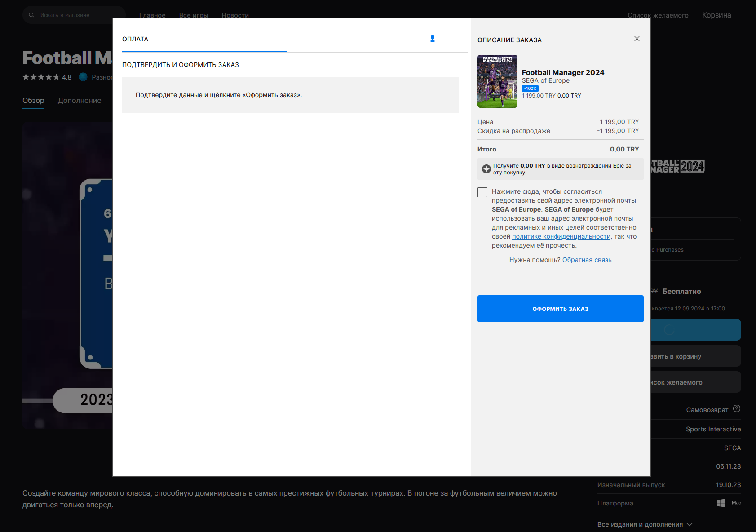
Task: Click the release date 19.10.23
Action: point(729,485)
